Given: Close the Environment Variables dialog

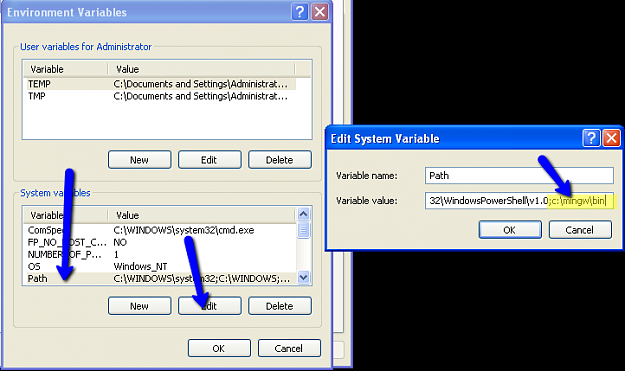Looking at the screenshot, I should pos(320,12).
